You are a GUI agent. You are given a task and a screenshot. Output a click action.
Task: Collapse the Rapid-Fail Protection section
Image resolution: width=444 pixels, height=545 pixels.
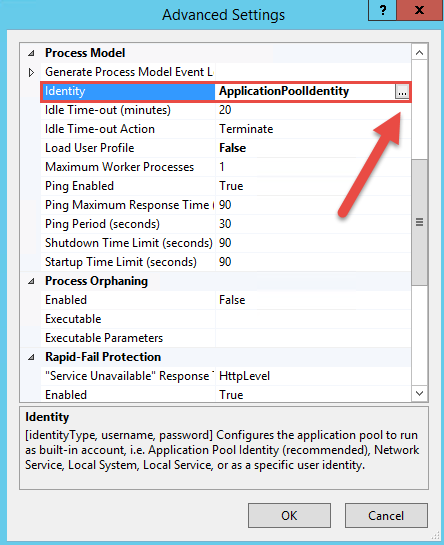pos(31,357)
